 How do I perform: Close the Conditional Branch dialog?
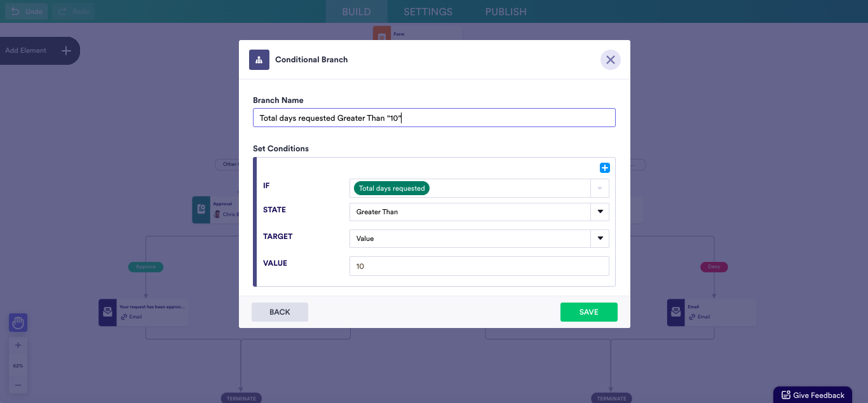click(x=610, y=60)
